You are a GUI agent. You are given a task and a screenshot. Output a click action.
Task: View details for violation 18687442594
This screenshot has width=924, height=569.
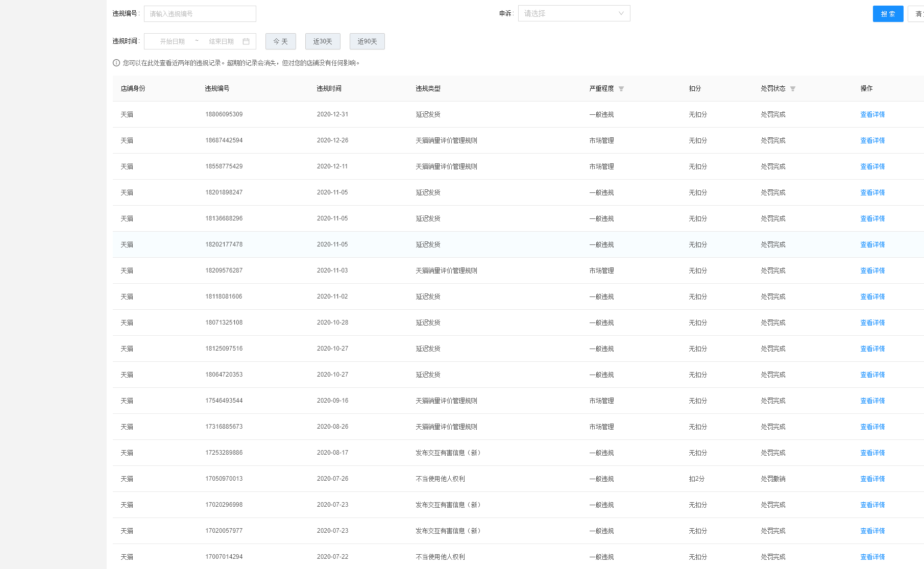(872, 140)
